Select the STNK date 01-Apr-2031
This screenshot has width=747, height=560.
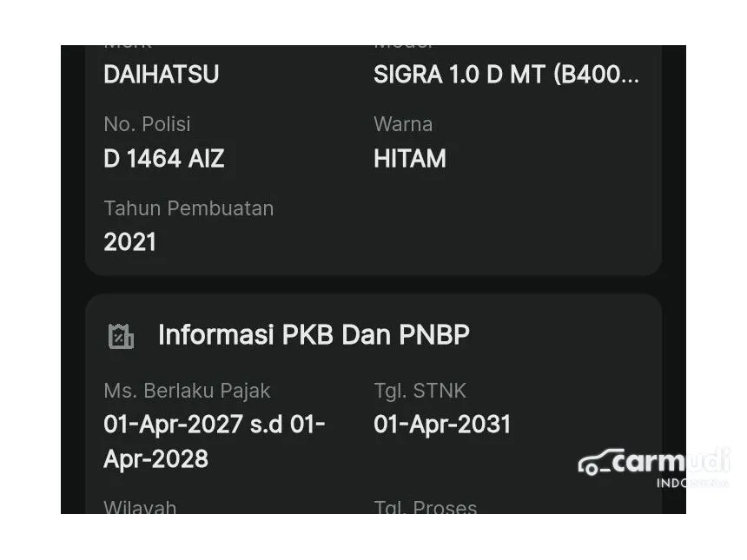tap(442, 425)
